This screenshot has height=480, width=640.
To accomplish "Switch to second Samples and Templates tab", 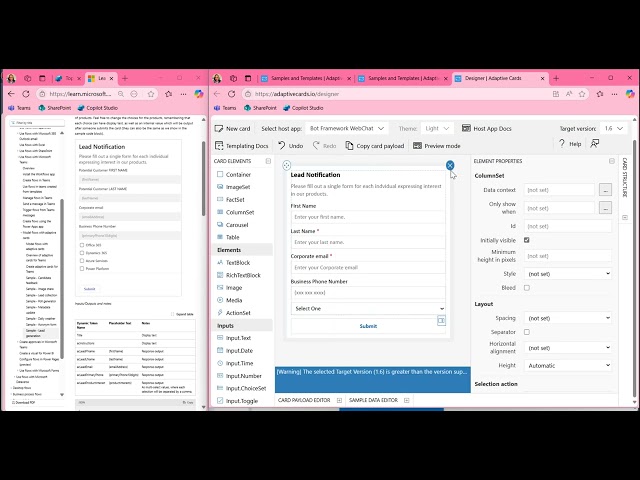I will tap(403, 78).
